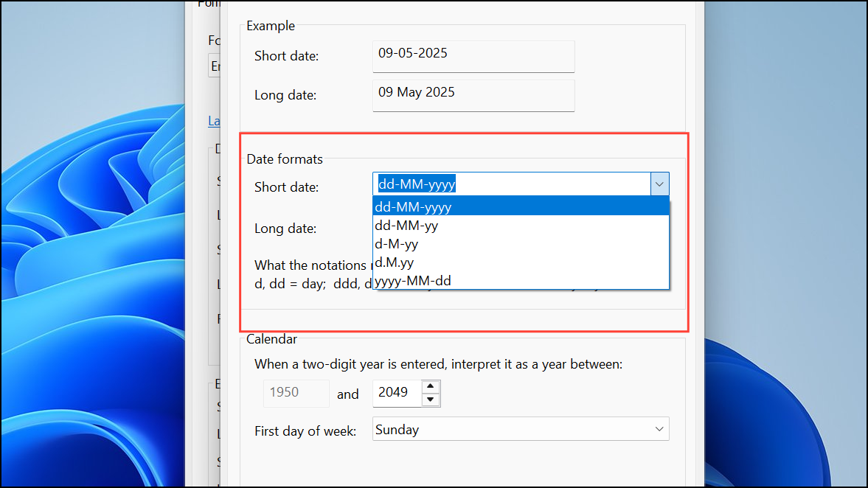Select the "dd-MM-yy" short date format
The image size is (868, 488).
pyautogui.click(x=406, y=225)
